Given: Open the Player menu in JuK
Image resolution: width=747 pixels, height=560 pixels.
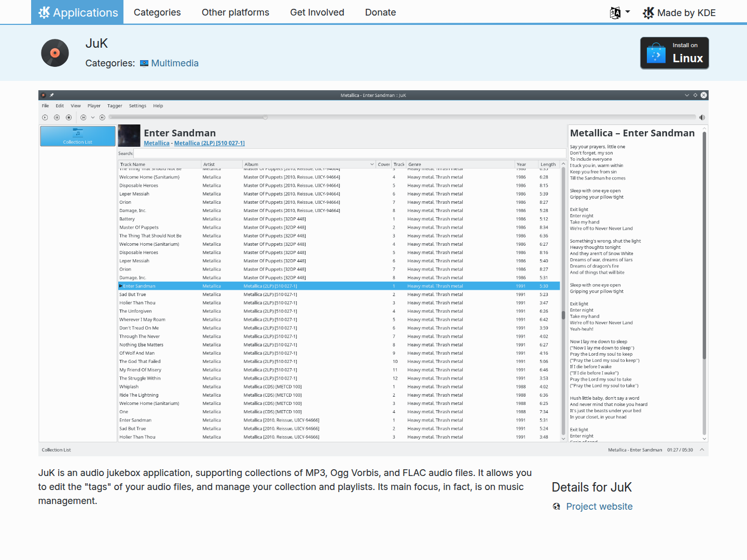Looking at the screenshot, I should pos(94,106).
